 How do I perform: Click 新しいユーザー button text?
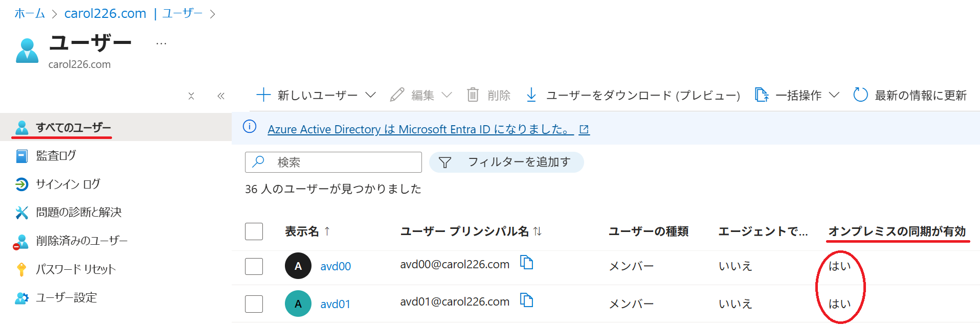318,96
